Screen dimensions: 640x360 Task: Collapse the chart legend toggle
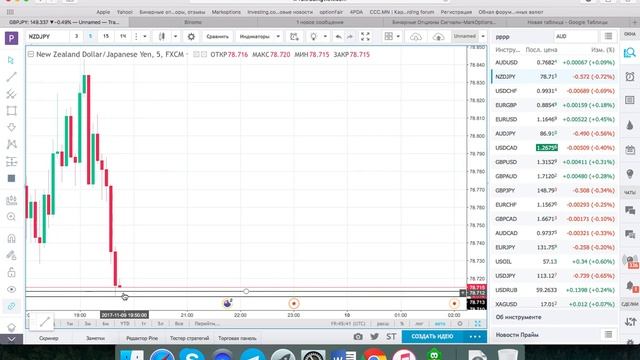coord(31,54)
